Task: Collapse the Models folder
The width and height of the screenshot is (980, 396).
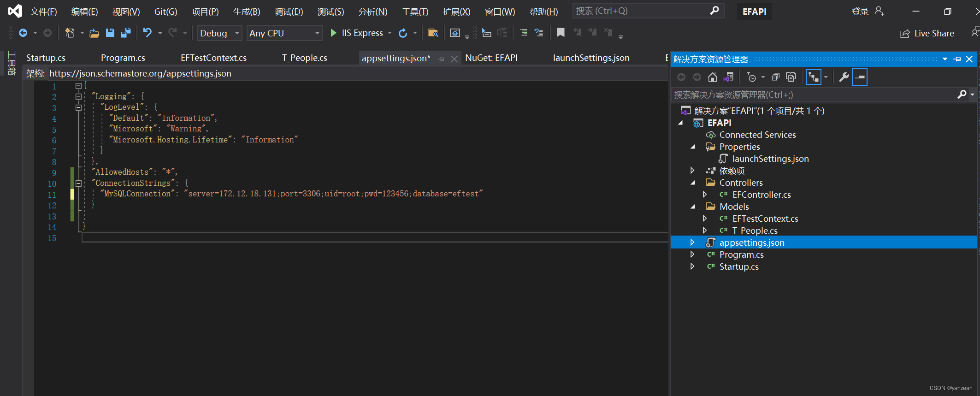Action: [x=693, y=207]
